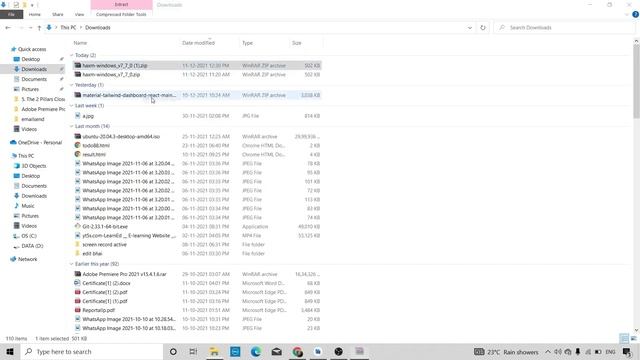Collapse the Today group

pyautogui.click(x=72, y=55)
